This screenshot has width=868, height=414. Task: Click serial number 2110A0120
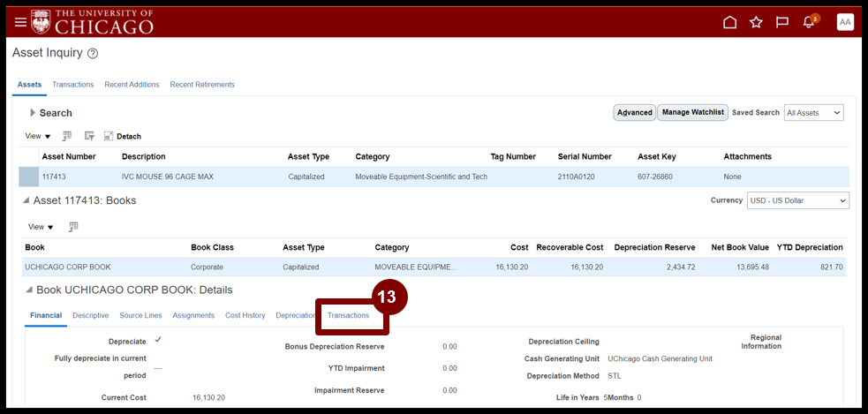576,177
